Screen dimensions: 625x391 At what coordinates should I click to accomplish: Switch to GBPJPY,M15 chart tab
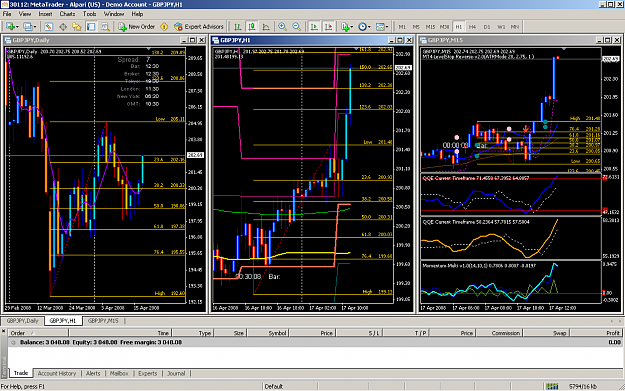click(103, 321)
